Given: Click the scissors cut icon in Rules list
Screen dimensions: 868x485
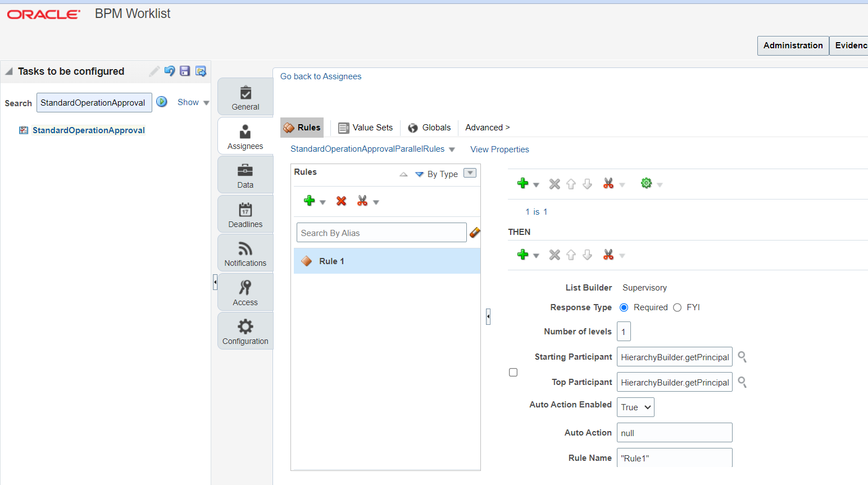Looking at the screenshot, I should coord(362,201).
